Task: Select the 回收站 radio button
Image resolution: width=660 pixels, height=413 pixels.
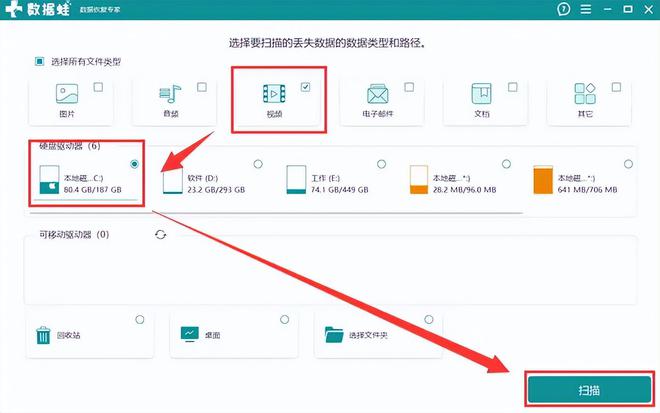Action: coord(140,320)
